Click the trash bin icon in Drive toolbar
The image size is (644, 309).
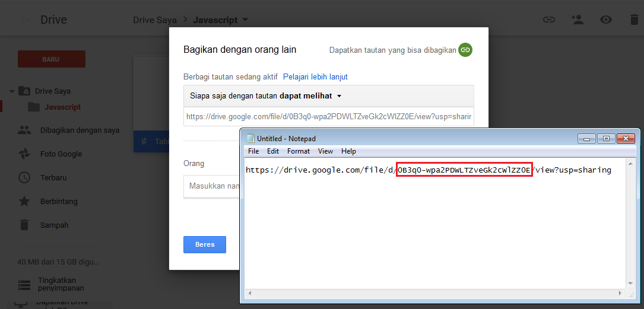click(635, 20)
